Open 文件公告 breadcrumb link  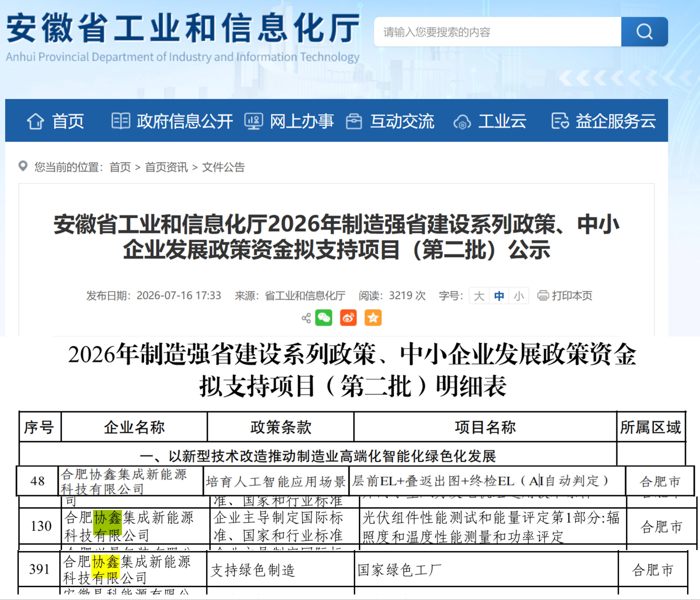click(x=223, y=167)
